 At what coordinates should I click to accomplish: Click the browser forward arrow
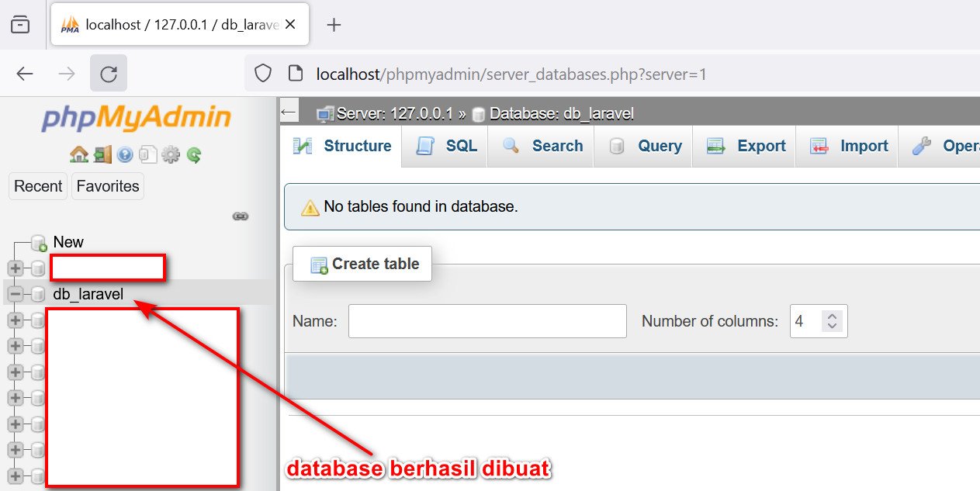point(67,74)
